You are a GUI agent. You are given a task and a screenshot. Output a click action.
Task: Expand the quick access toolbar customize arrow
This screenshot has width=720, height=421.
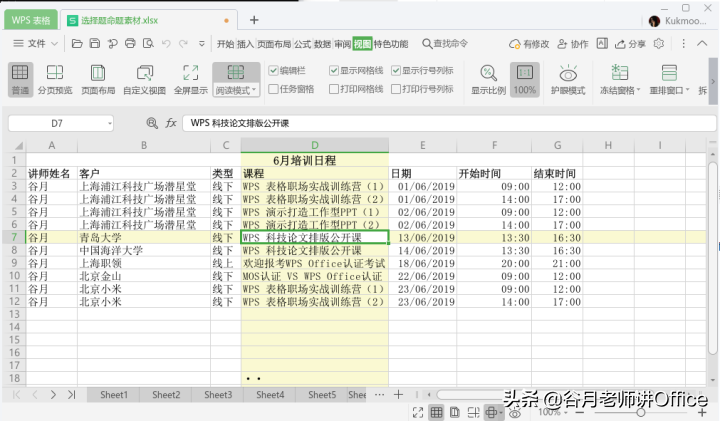point(202,44)
